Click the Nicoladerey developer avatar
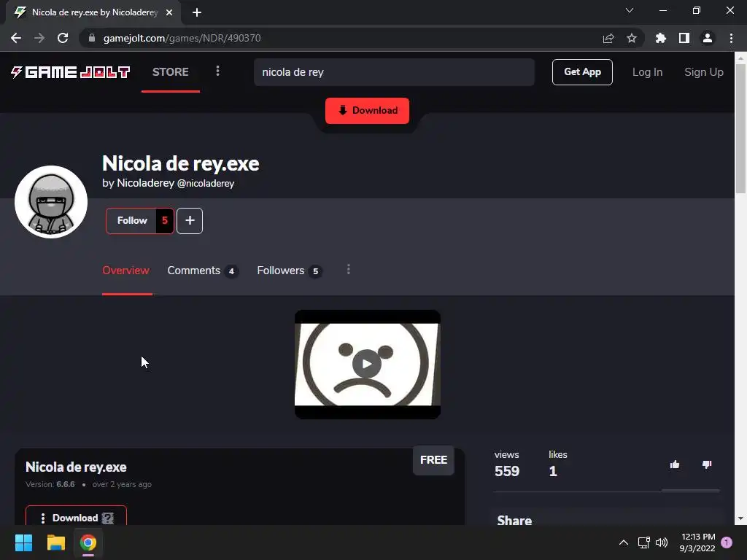 (51, 202)
